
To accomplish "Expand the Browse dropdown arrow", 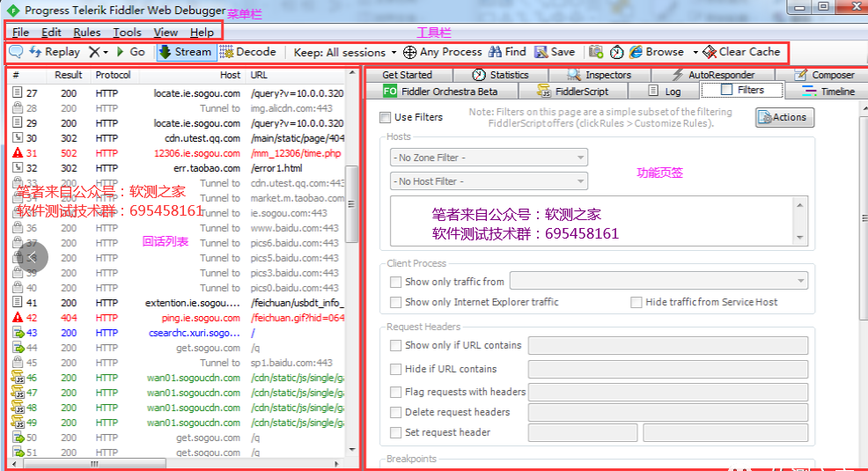I will [695, 53].
